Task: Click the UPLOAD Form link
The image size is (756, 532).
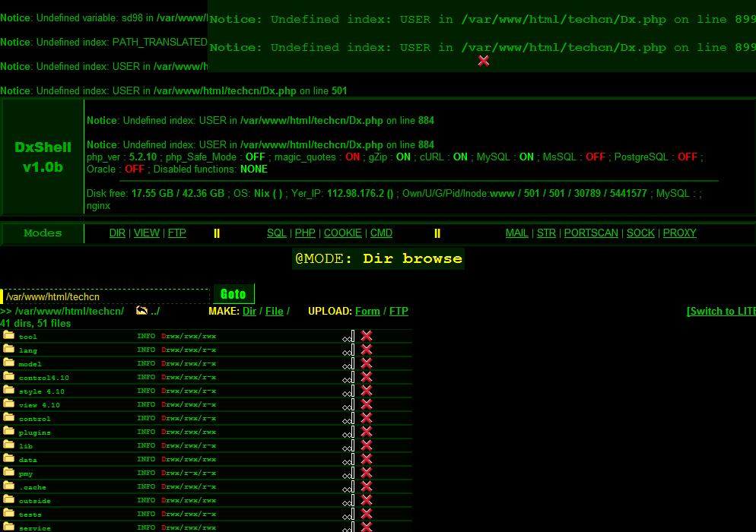Action: click(367, 311)
